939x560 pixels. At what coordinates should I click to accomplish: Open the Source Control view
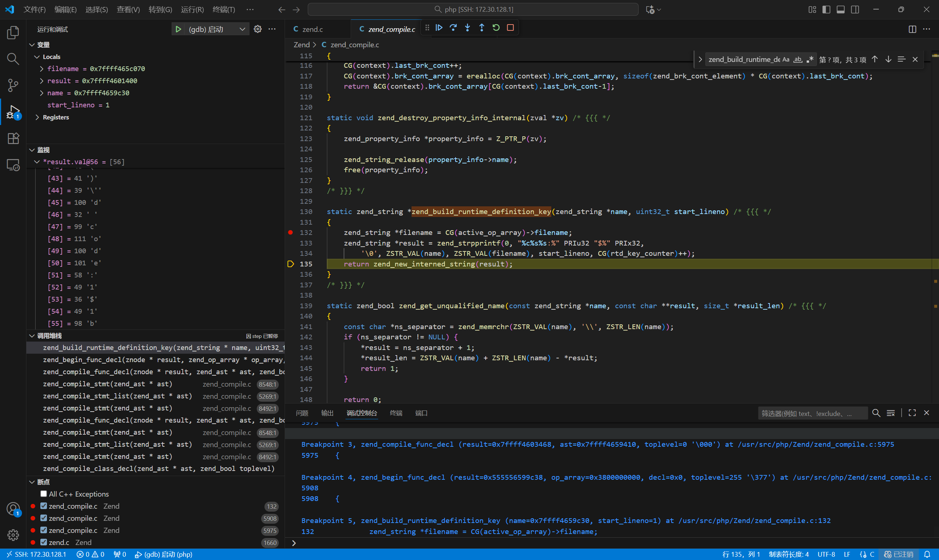[13, 85]
